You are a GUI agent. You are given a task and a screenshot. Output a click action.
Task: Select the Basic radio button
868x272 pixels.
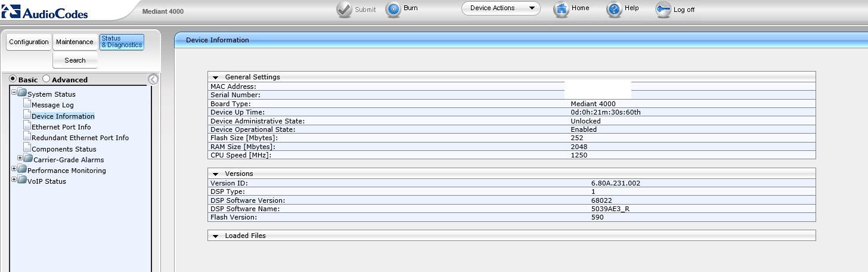coord(13,79)
